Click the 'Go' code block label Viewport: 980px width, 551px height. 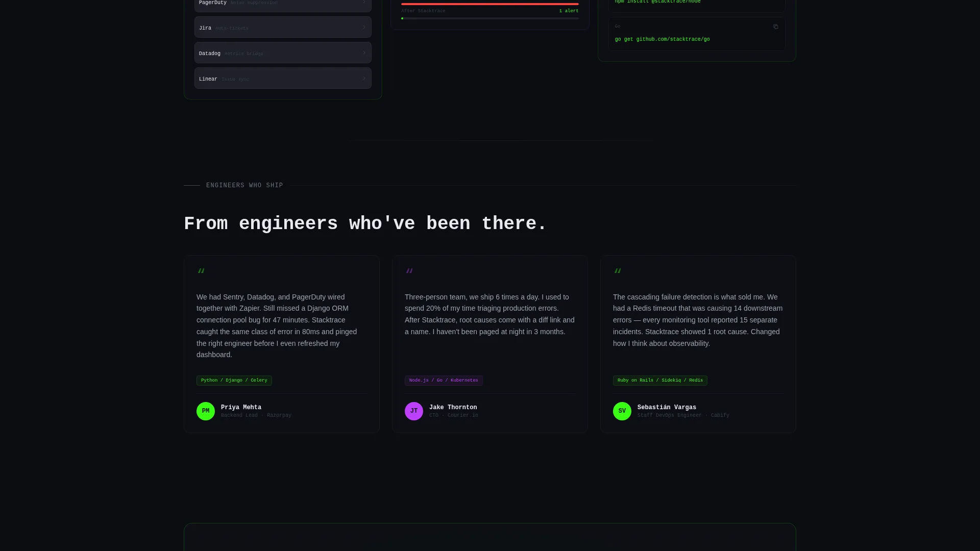tap(618, 27)
